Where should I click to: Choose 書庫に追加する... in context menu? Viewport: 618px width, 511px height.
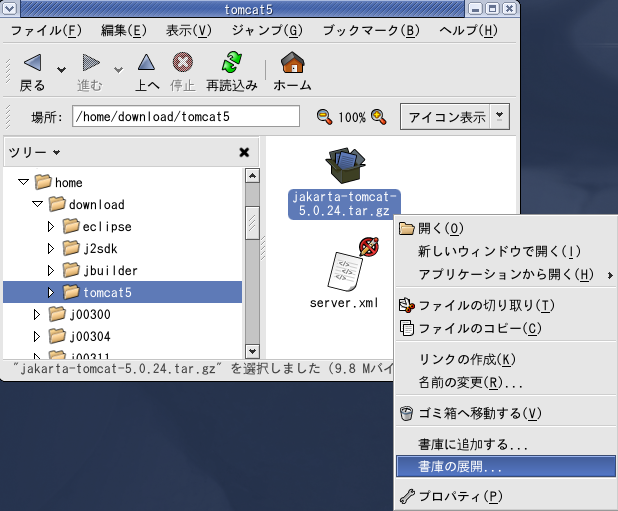[506, 444]
